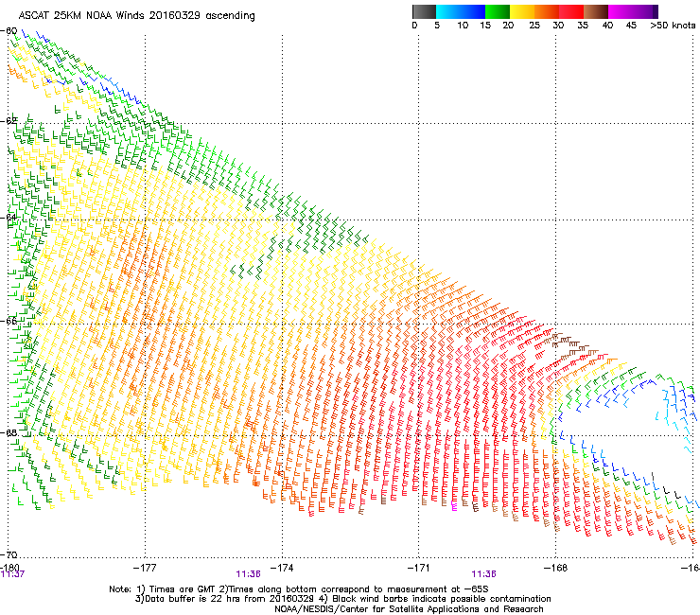
Task: Click the legend scale value "35"
Action: 583,26
